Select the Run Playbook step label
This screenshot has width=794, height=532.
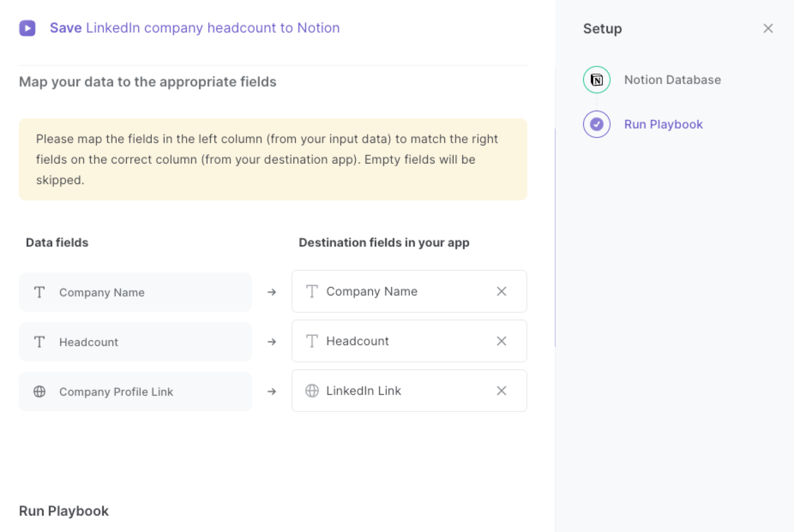pyautogui.click(x=663, y=124)
